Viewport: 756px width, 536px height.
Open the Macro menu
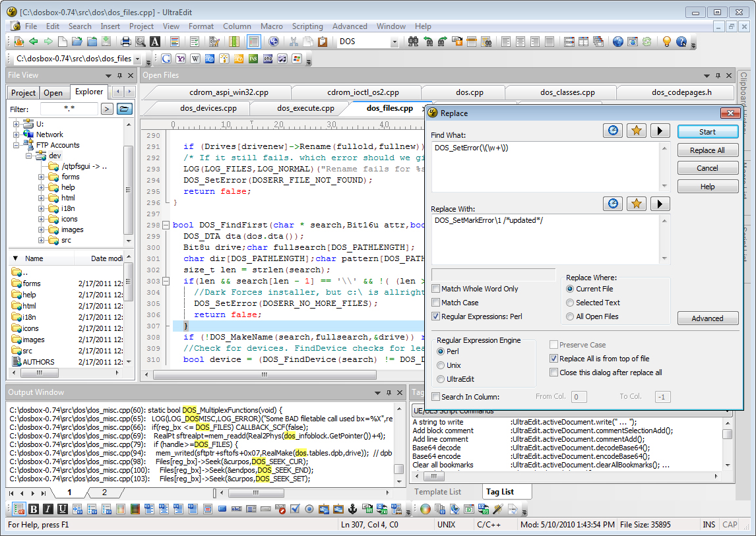(272, 26)
